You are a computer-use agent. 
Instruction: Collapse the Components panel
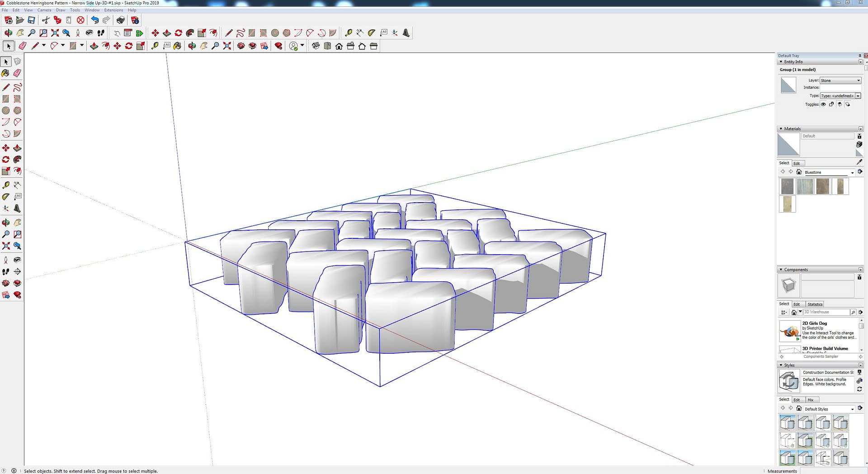tap(781, 270)
